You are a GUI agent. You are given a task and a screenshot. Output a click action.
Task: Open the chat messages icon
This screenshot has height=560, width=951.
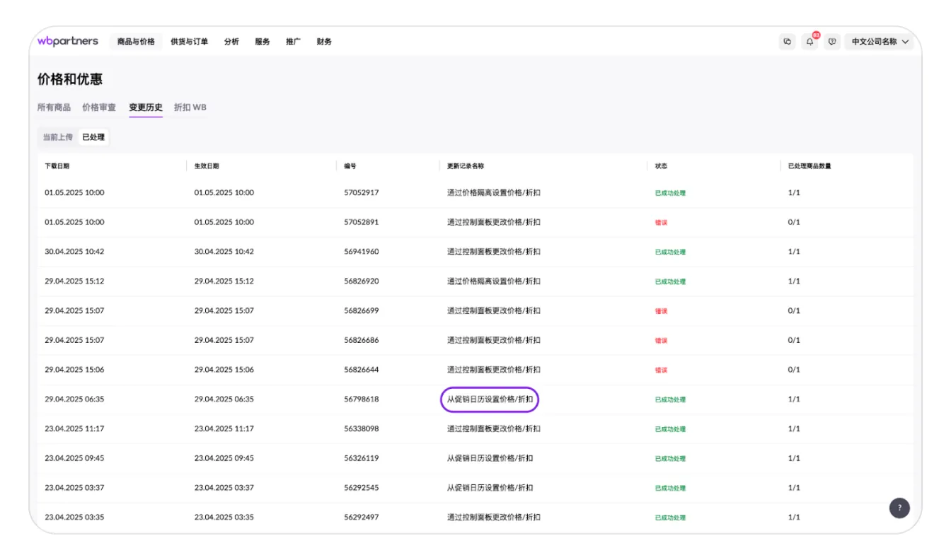[x=787, y=42]
